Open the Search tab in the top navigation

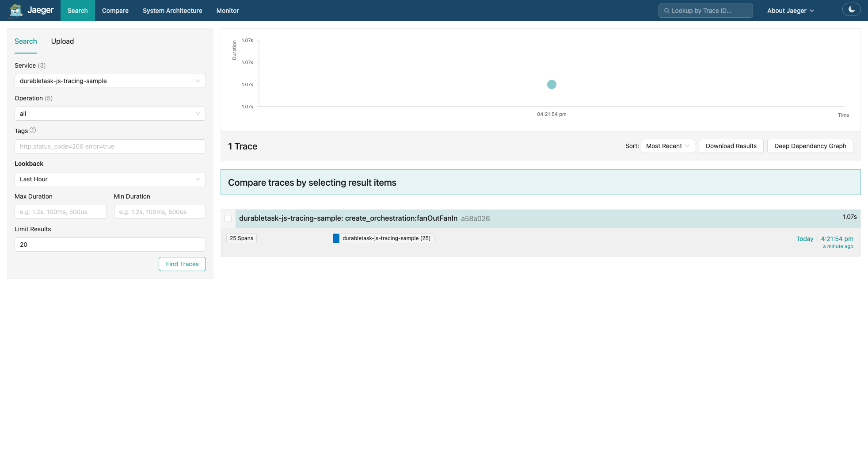(78, 11)
